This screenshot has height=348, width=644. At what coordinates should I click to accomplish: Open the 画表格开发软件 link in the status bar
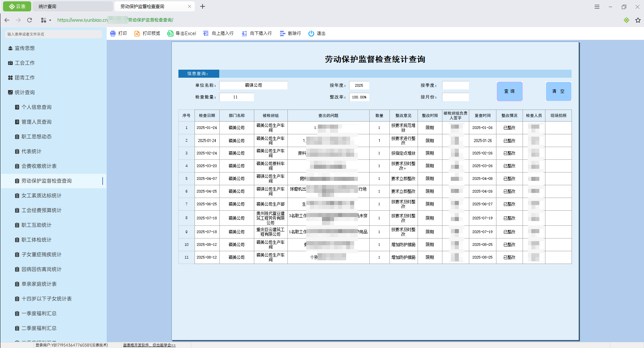[149, 345]
